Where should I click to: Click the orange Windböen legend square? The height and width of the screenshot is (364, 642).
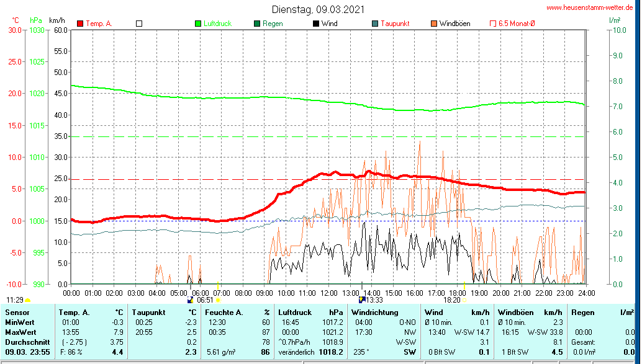click(433, 24)
